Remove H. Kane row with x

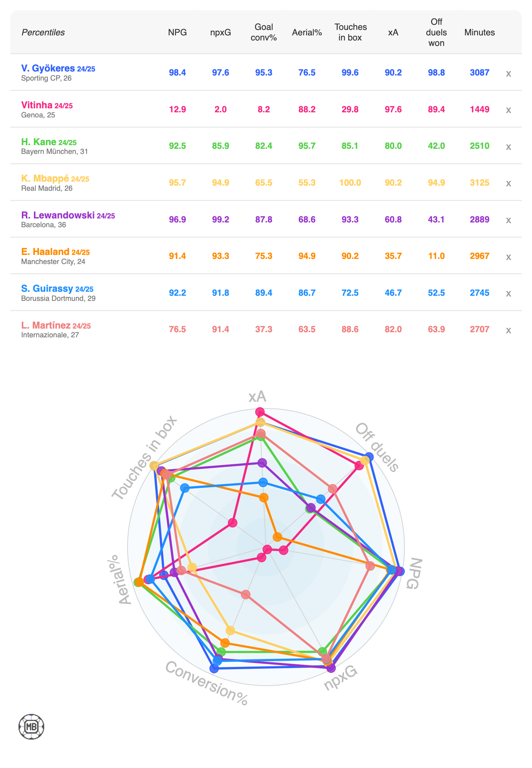(508, 147)
